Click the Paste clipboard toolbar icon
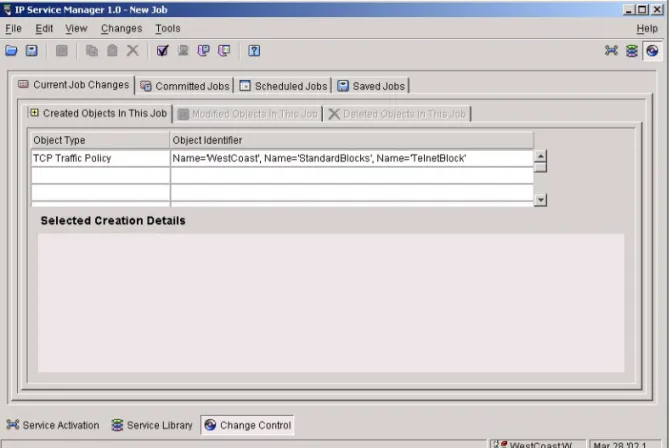The image size is (672, 448). pyautogui.click(x=112, y=51)
